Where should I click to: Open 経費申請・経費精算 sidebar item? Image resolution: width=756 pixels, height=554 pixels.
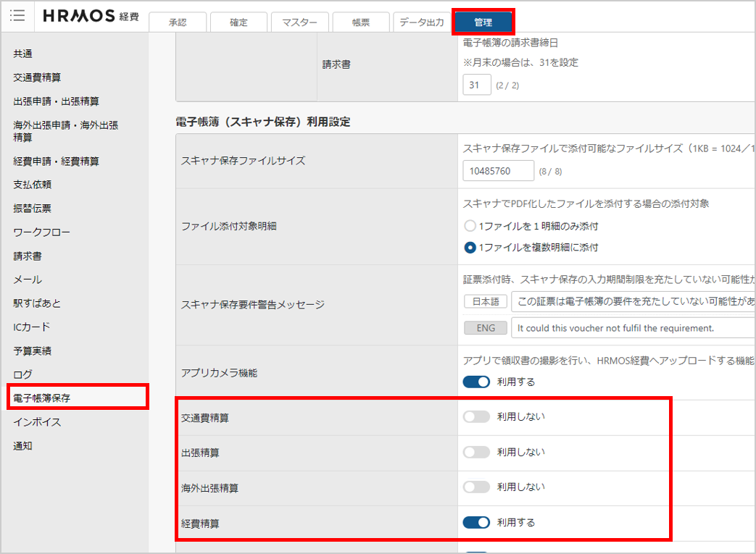point(57,161)
